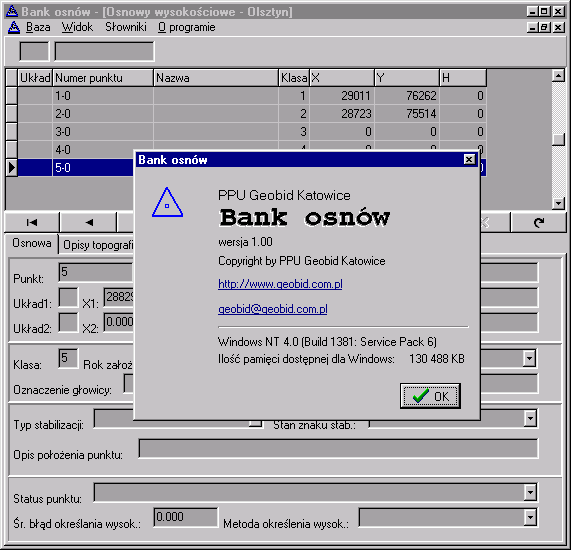Image resolution: width=571 pixels, height=550 pixels.
Task: Open the Baza menu
Action: tap(38, 27)
